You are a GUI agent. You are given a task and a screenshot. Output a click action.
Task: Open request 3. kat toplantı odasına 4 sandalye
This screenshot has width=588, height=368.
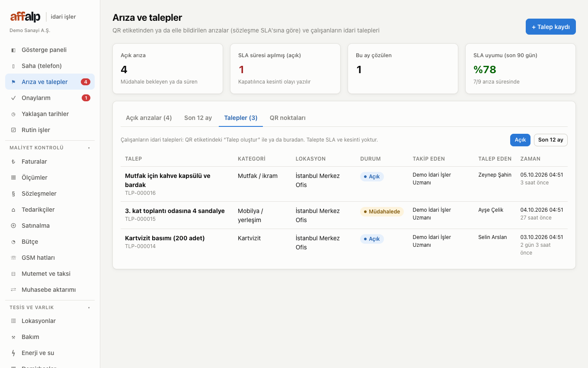pyautogui.click(x=175, y=211)
